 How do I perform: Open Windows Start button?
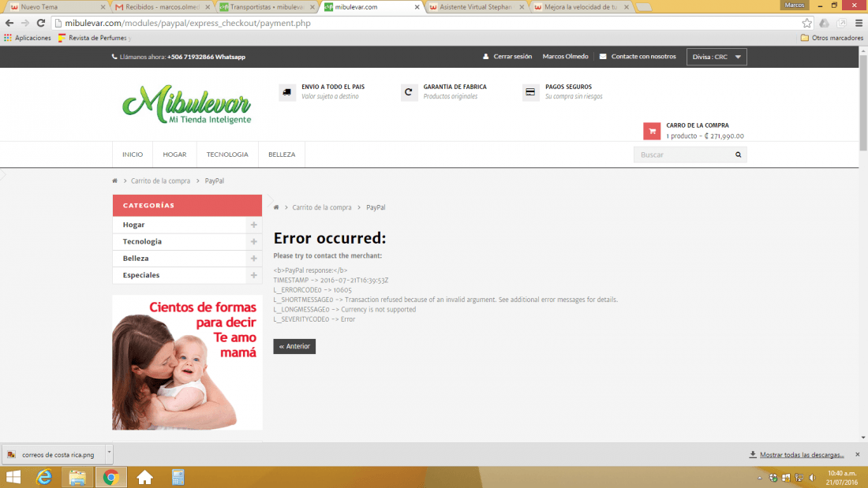[13, 477]
